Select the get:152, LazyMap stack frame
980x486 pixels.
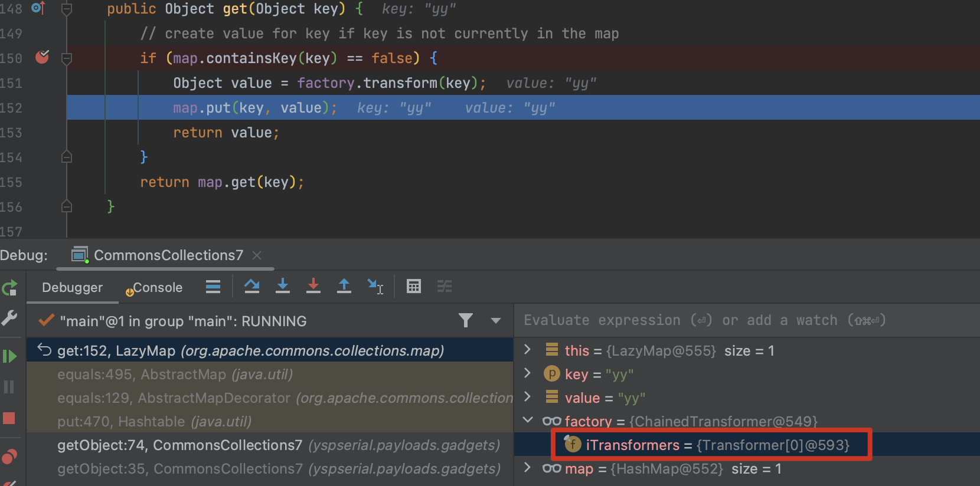coord(270,350)
